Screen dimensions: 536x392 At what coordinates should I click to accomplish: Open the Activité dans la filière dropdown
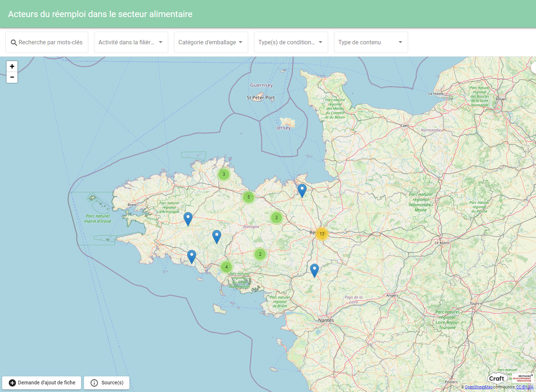(131, 43)
